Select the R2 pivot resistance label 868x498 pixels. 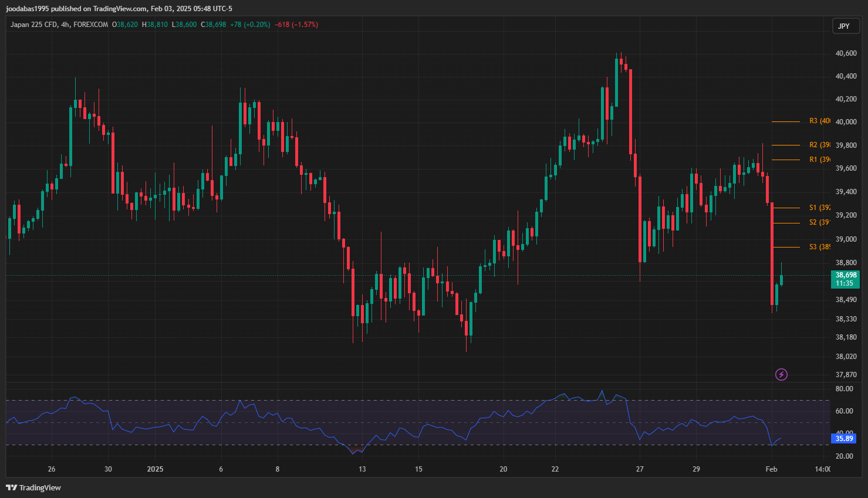tap(819, 145)
